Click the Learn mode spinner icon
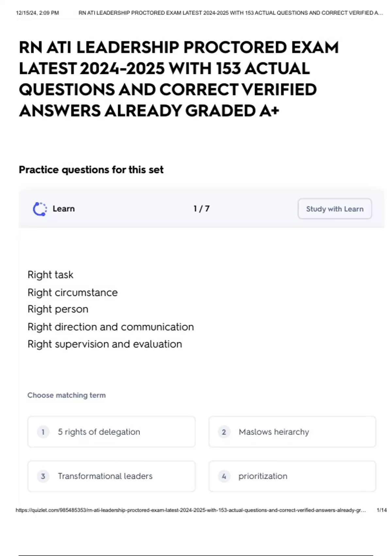392x556 pixels. [x=40, y=209]
